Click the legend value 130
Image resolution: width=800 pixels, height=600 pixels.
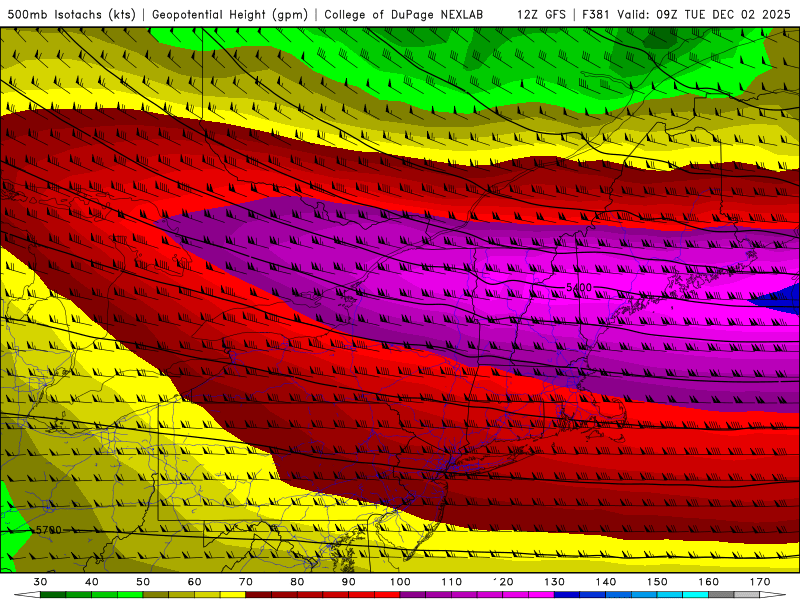pos(554,582)
